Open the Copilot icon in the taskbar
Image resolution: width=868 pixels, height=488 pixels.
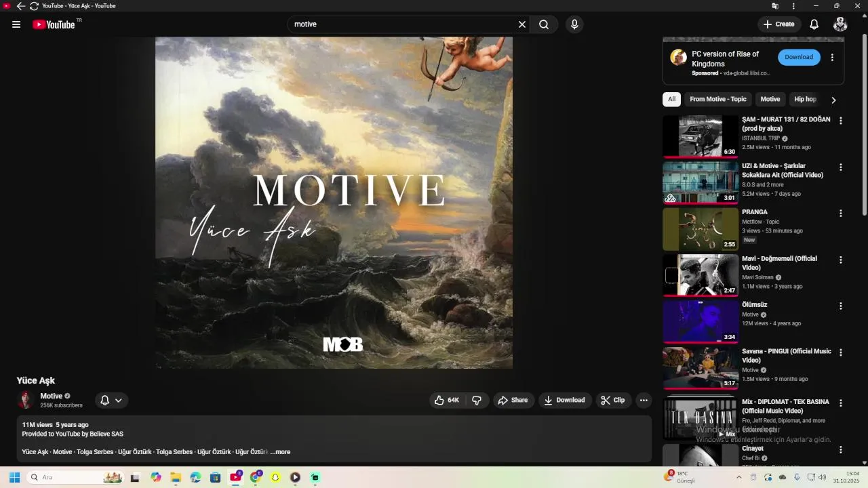pyautogui.click(x=156, y=477)
